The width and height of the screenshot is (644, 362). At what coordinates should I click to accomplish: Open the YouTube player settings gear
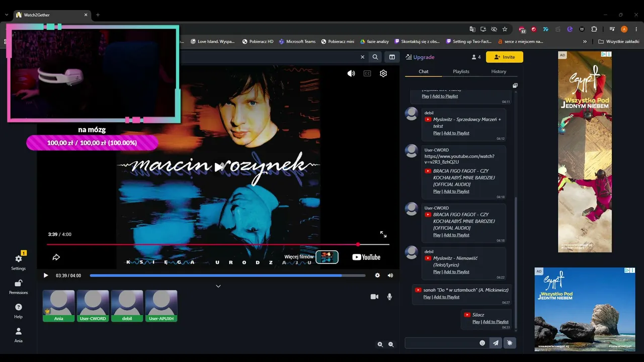click(383, 73)
